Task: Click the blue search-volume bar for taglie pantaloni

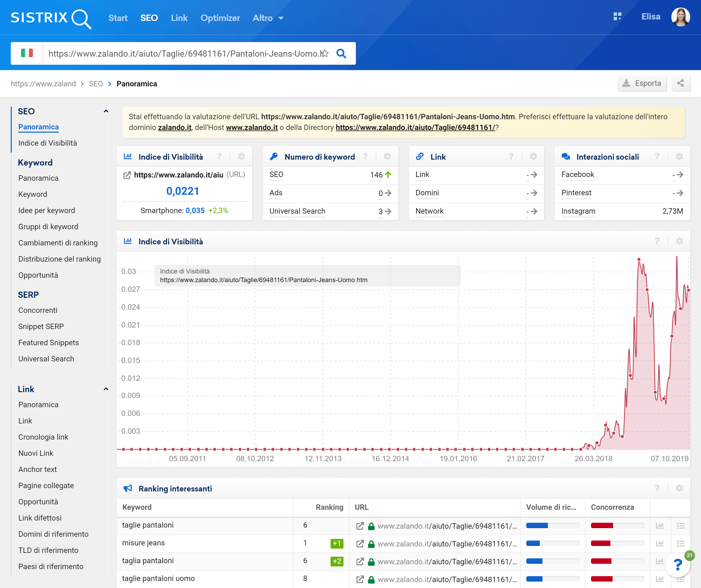Action: [537, 526]
